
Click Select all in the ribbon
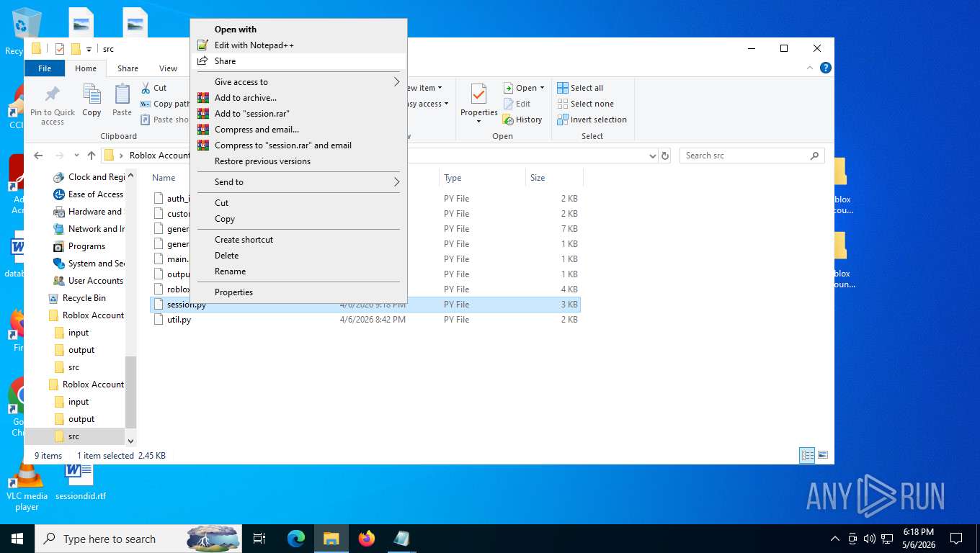(x=580, y=88)
